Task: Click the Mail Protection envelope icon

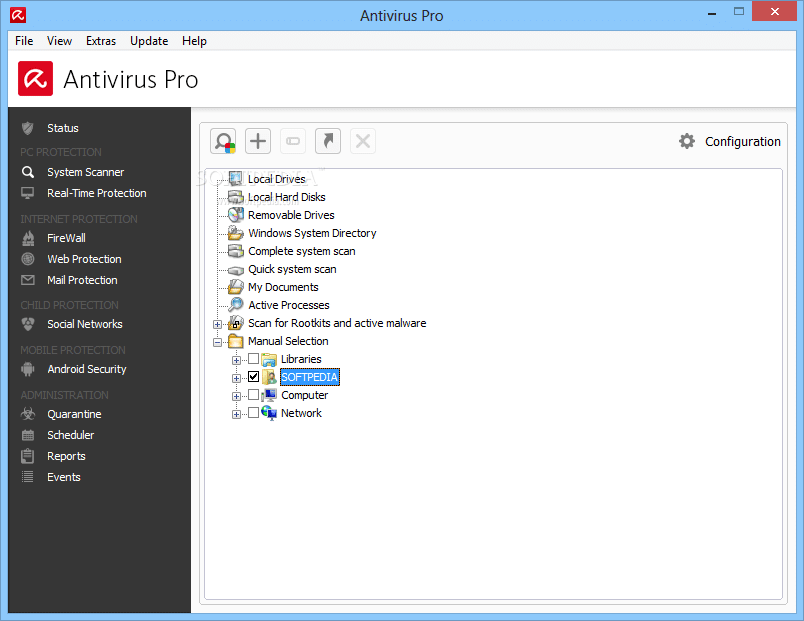Action: pyautogui.click(x=28, y=280)
